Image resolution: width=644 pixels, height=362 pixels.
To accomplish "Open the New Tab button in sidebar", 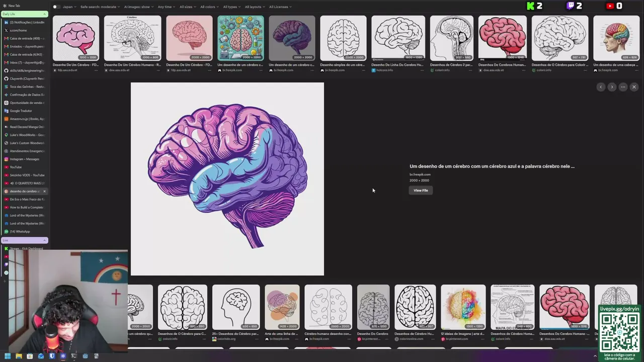I will pos(24,6).
